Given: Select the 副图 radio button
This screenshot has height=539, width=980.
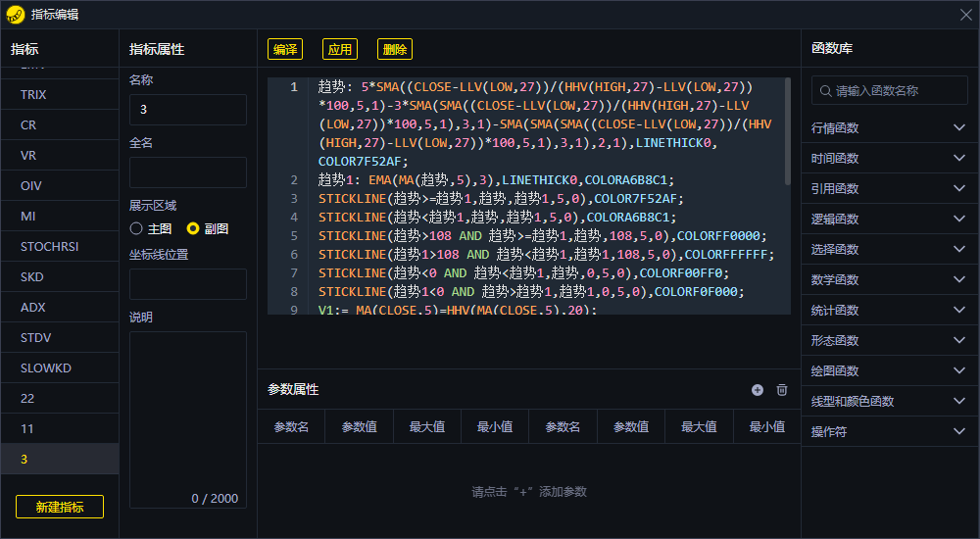Looking at the screenshot, I should point(193,228).
